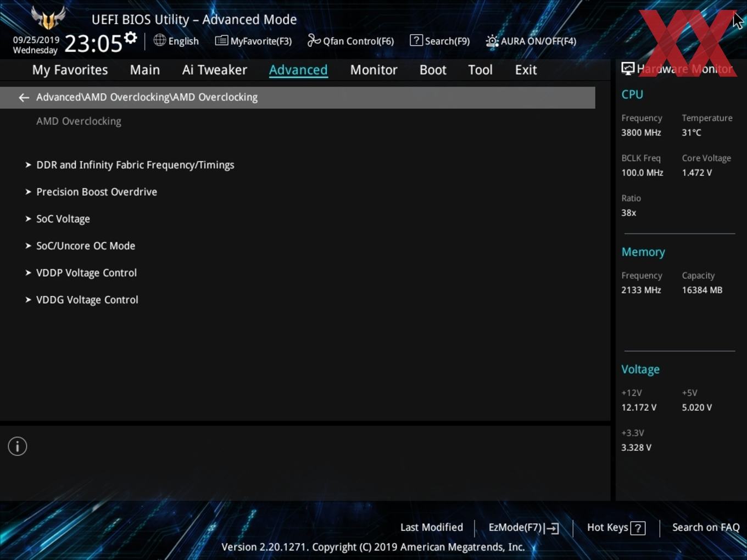Switch to the Monitor tab
The width and height of the screenshot is (747, 560).
tap(374, 70)
